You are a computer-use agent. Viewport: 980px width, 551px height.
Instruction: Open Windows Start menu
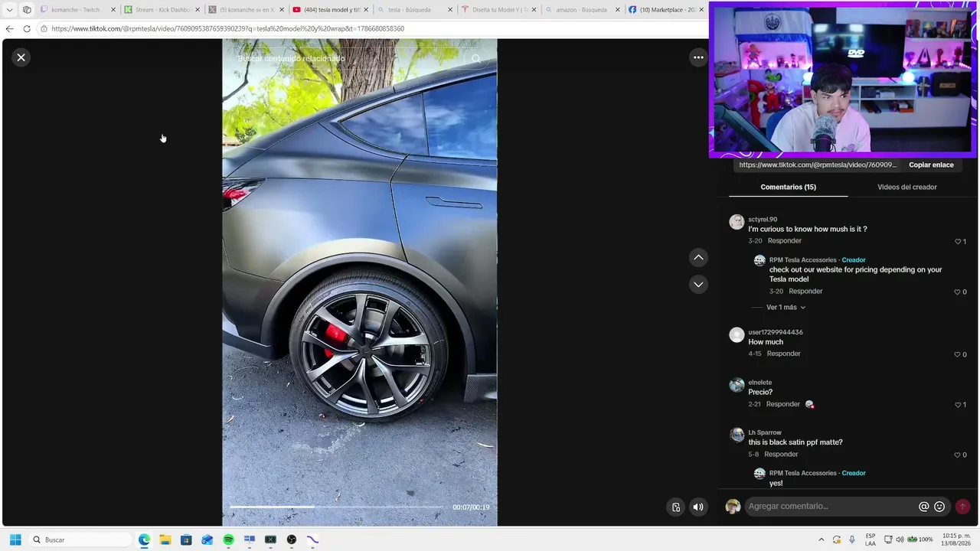(x=15, y=540)
